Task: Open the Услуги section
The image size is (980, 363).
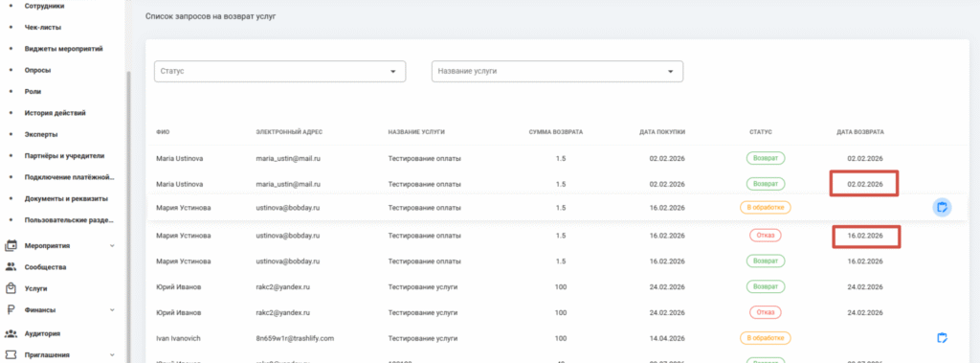Action: 35,288
